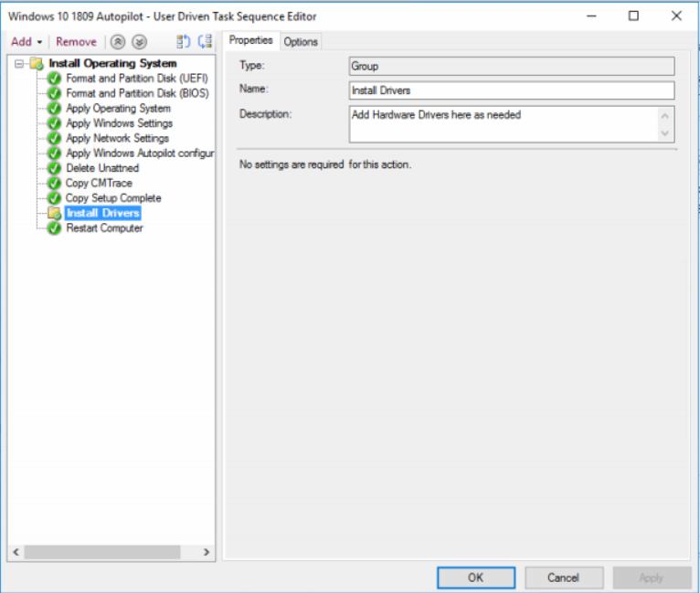Select Apply Windows Autopilot configuration step
Image resolution: width=700 pixels, height=593 pixels.
[140, 153]
